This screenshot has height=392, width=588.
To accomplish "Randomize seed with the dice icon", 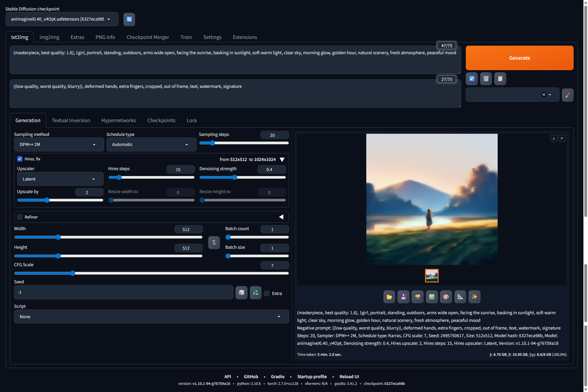I will 241,293.
